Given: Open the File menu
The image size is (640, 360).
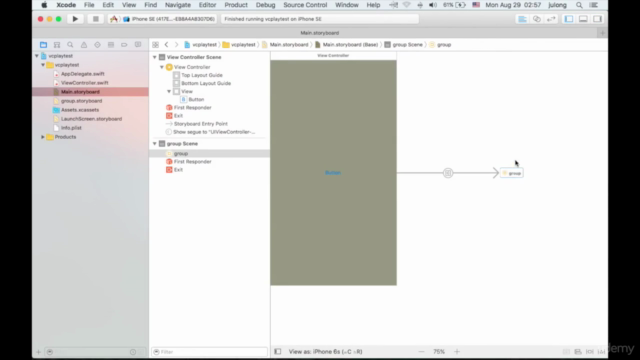Looking at the screenshot, I should tap(89, 5).
